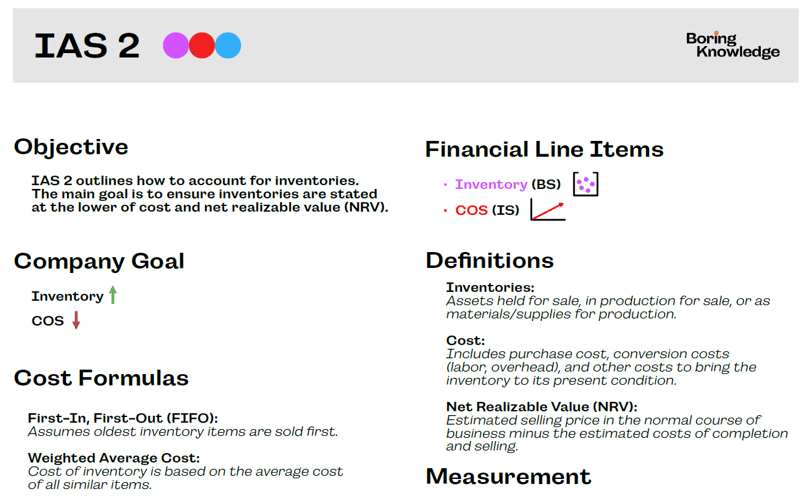This screenshot has height=496, width=812.
Task: Click the Measurement heading
Action: tap(508, 476)
